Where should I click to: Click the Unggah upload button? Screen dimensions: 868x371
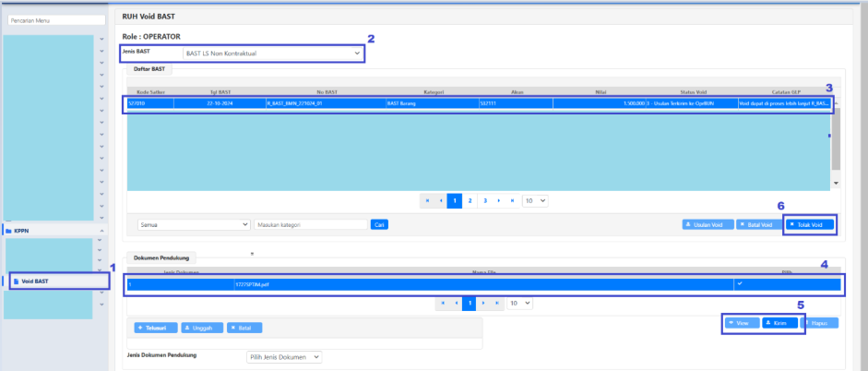[x=201, y=328]
